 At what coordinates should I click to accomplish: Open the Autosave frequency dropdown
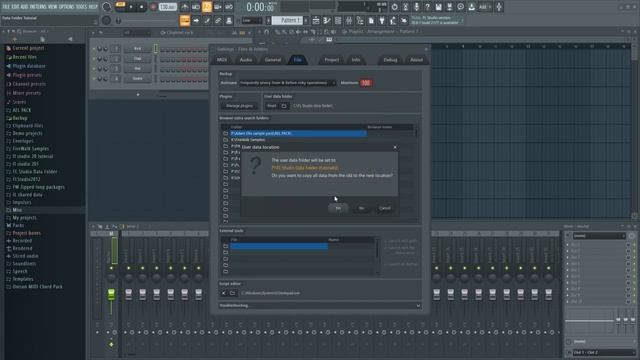pos(287,83)
